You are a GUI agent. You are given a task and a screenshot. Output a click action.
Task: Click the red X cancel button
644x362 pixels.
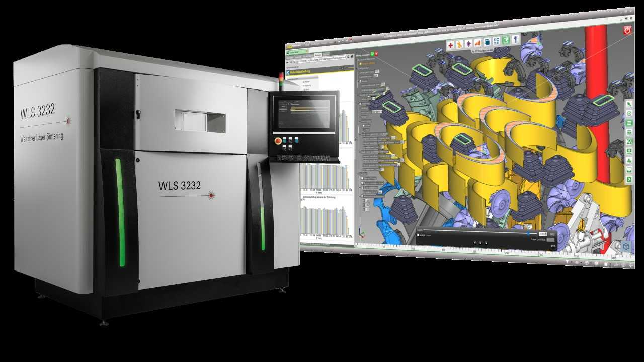[376, 54]
